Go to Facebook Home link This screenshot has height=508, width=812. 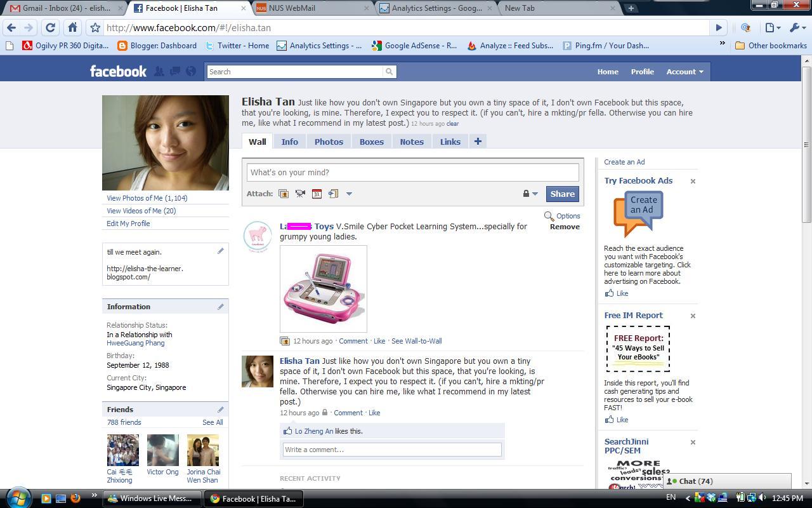click(x=608, y=72)
